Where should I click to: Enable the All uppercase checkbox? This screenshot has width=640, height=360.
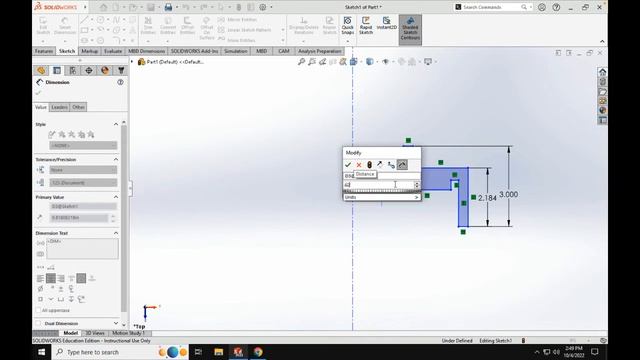click(x=38, y=310)
